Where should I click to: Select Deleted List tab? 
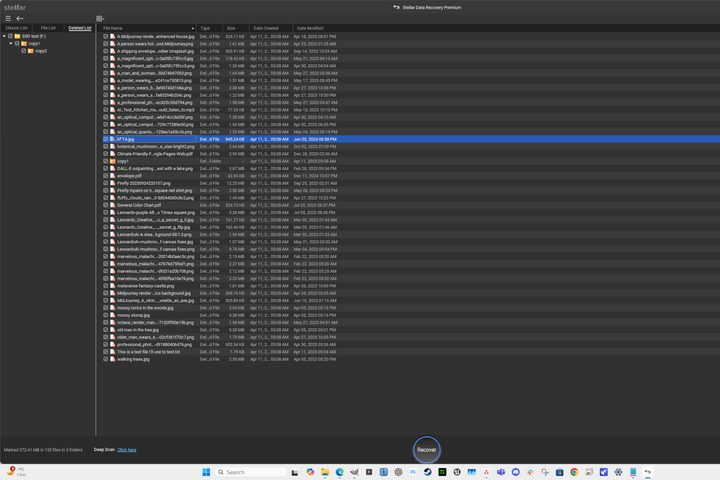coord(80,28)
